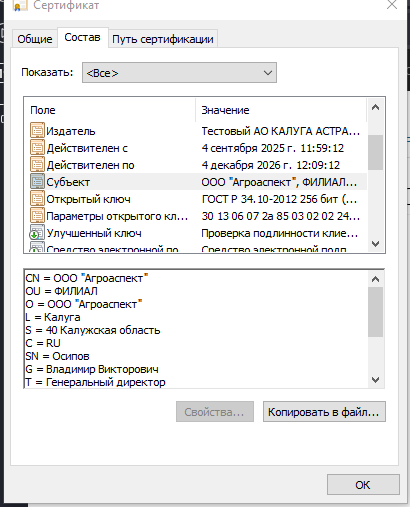Click the SN = Осипов line

pyautogui.click(x=57, y=356)
